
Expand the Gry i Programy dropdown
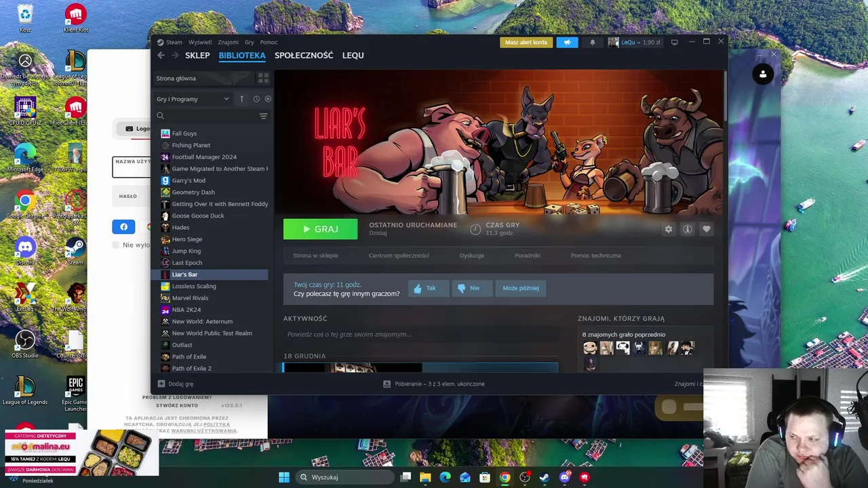click(x=193, y=99)
